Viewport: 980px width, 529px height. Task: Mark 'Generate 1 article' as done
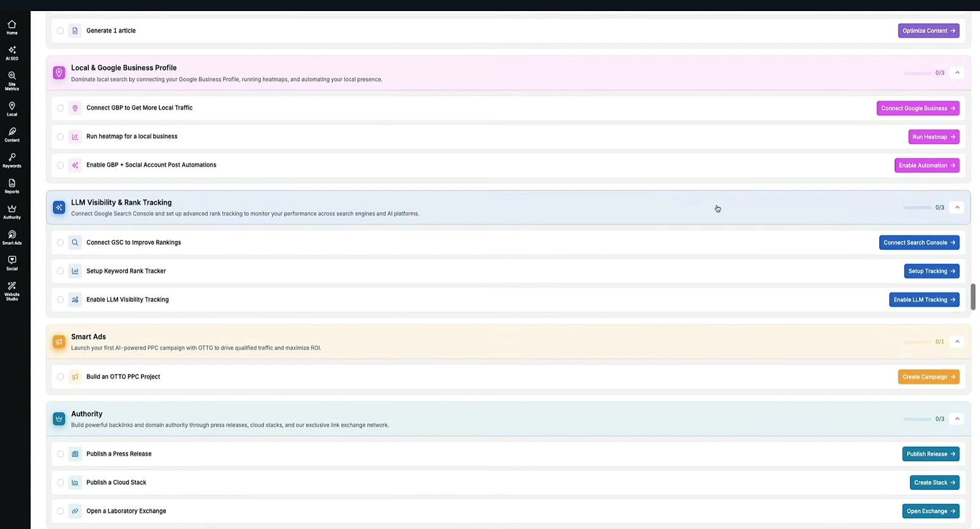pos(61,31)
